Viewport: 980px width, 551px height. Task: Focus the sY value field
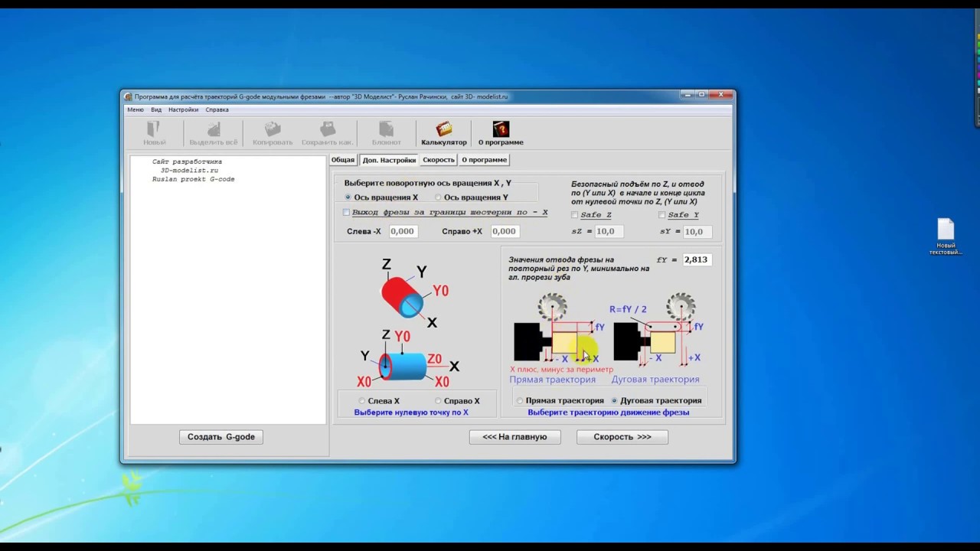pyautogui.click(x=697, y=231)
